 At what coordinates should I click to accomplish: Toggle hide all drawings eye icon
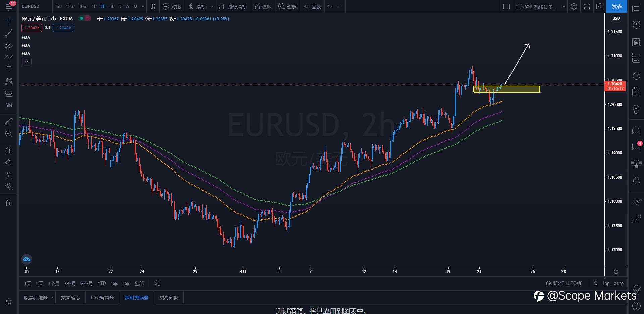point(9,187)
